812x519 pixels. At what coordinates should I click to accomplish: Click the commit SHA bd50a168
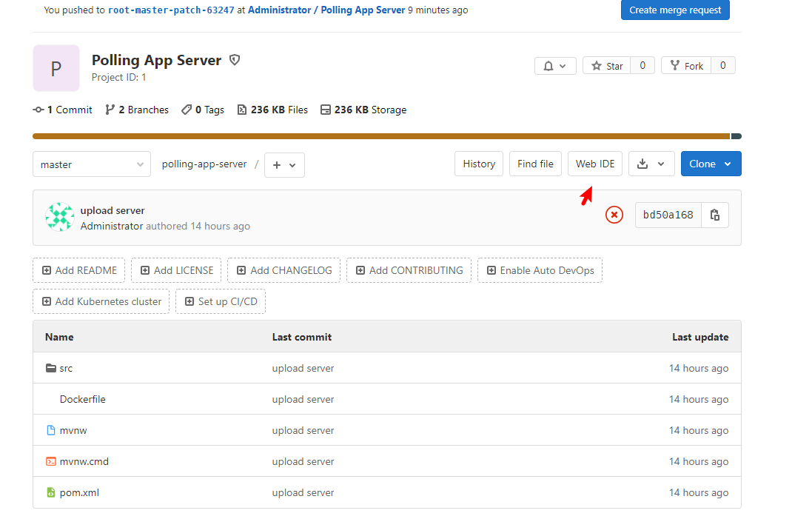pyautogui.click(x=668, y=215)
